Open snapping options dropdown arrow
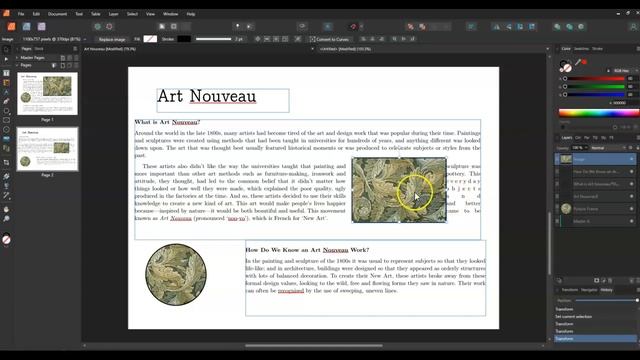The width and height of the screenshot is (640, 360). coord(361,27)
